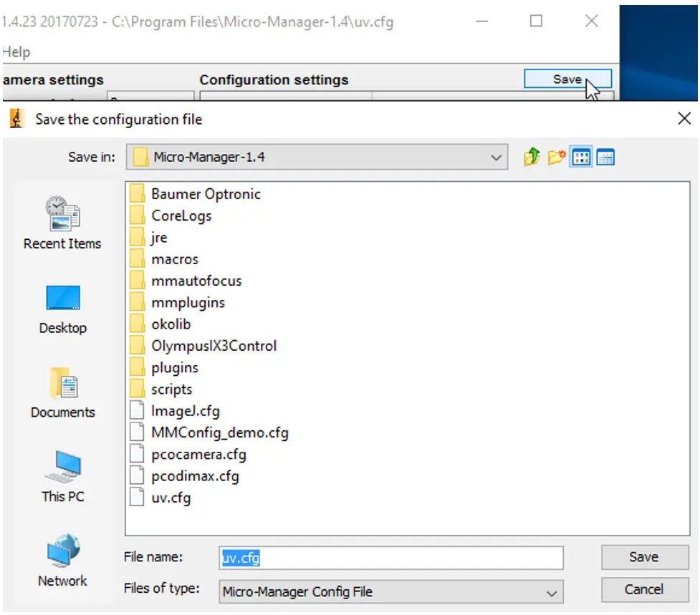Expand the Files of type dropdown
The height and width of the screenshot is (615, 700).
tap(552, 592)
